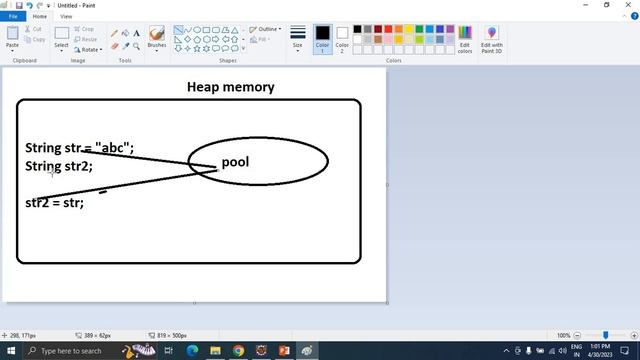Choose the Rectangle shape
640x360 pixels.
tap(207, 30)
